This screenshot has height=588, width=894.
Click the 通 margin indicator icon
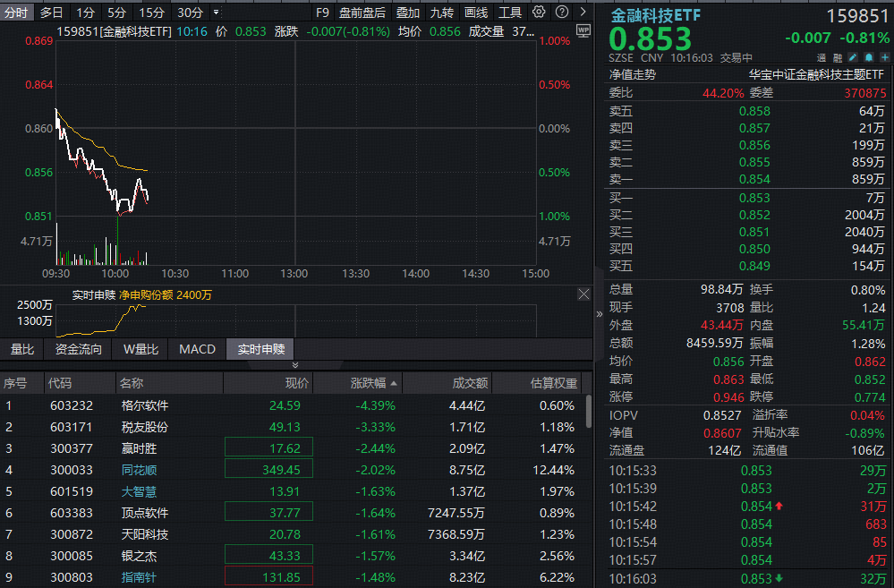[820, 57]
